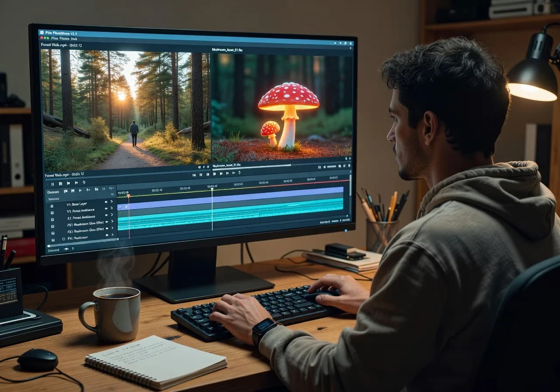Image resolution: width=560 pixels, height=392 pixels.
Task: Click the orange playhead marker on timeline
Action: (x=128, y=196)
